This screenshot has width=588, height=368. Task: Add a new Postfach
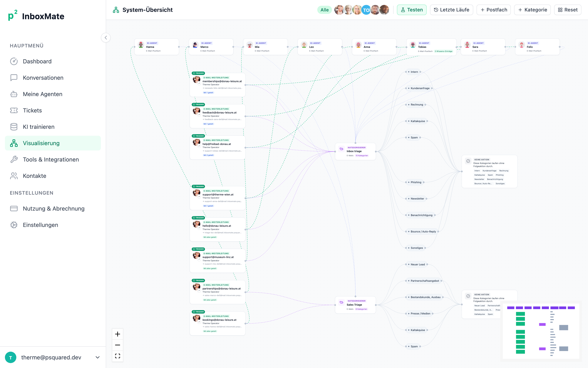pyautogui.click(x=493, y=10)
